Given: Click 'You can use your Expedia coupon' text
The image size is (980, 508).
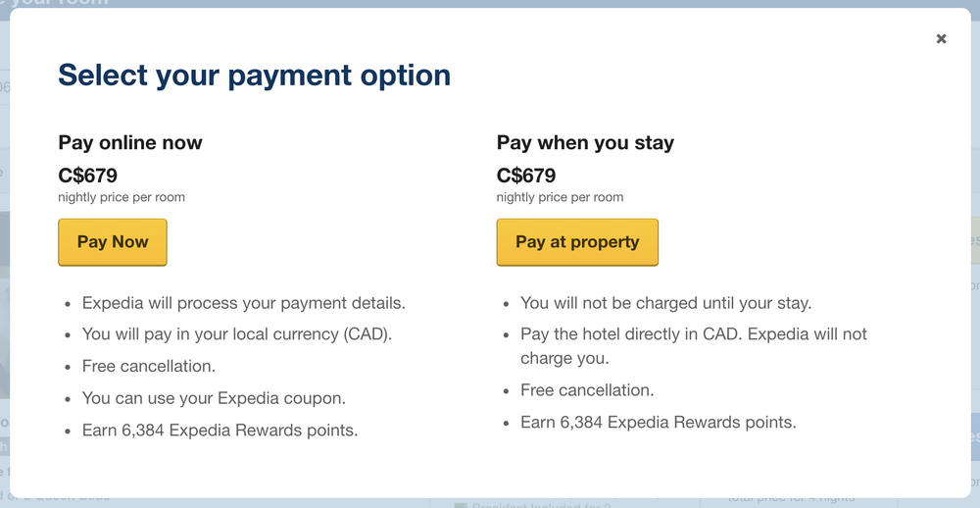Looking at the screenshot, I should pos(214,398).
